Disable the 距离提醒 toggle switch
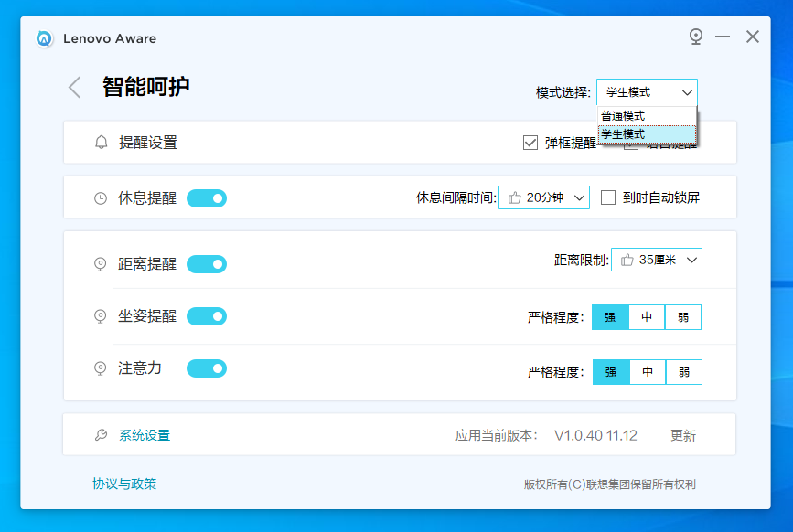 207,264
